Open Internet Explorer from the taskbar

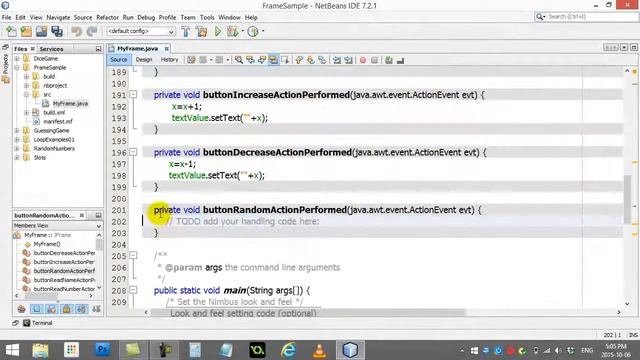point(288,350)
